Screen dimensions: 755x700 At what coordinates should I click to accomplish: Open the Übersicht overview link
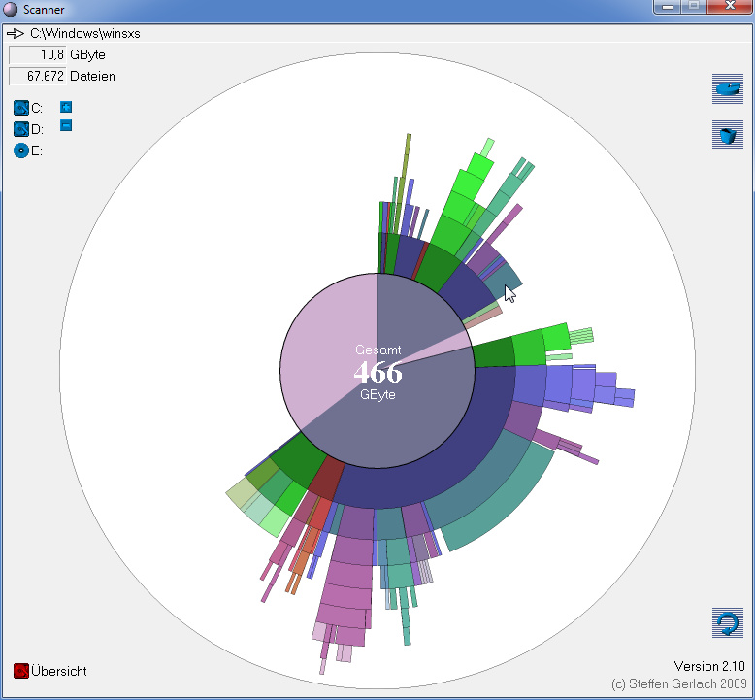coord(59,671)
